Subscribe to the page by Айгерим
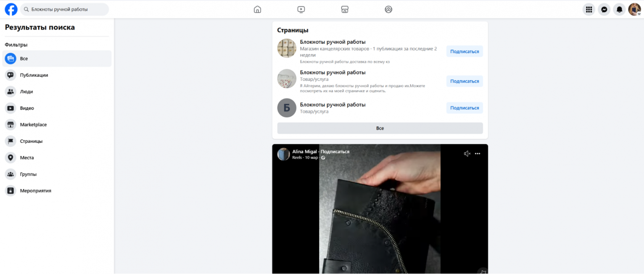This screenshot has width=644, height=274. pyautogui.click(x=464, y=81)
